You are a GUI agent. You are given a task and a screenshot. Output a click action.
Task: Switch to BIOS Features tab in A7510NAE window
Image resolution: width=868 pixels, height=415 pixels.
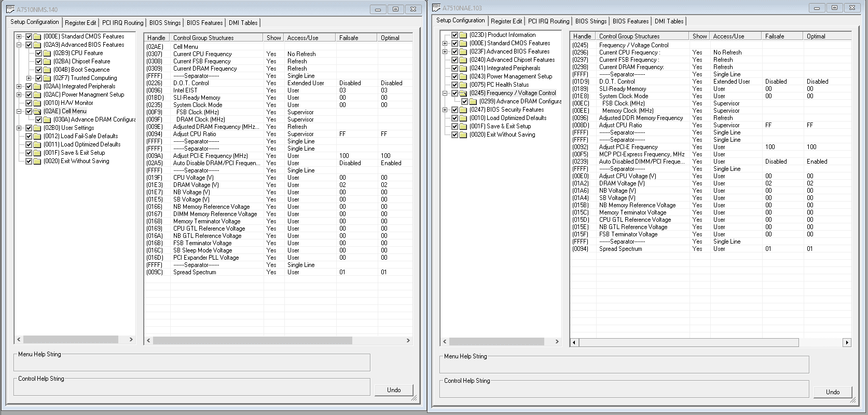[x=630, y=21]
